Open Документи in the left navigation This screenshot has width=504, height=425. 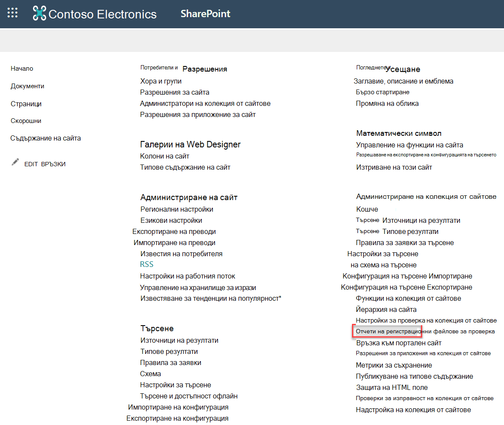click(27, 86)
